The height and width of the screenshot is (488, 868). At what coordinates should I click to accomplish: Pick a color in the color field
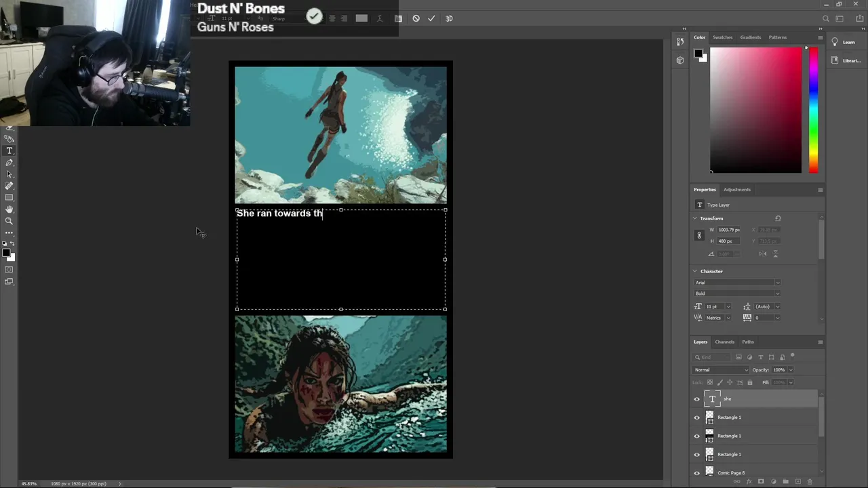[x=755, y=110]
